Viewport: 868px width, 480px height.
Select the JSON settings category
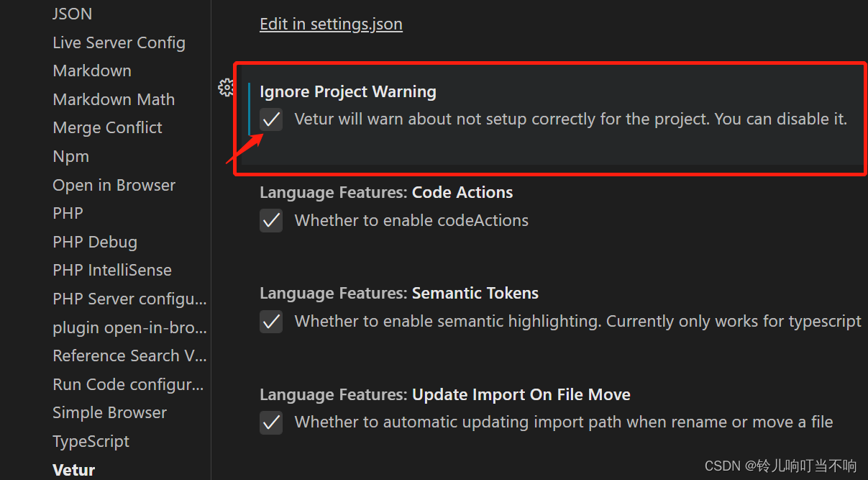(x=72, y=14)
